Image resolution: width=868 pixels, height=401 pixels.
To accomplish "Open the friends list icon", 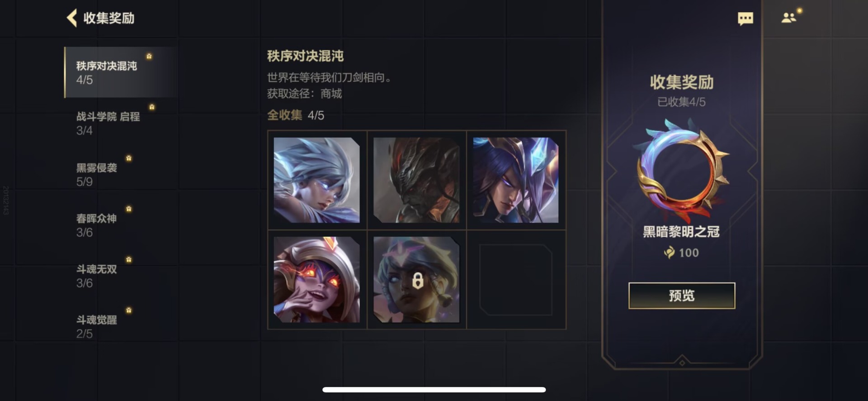I will 789,18.
